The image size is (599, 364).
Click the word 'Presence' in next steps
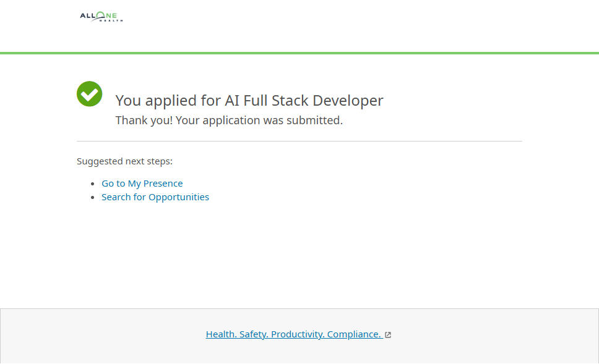coord(163,184)
